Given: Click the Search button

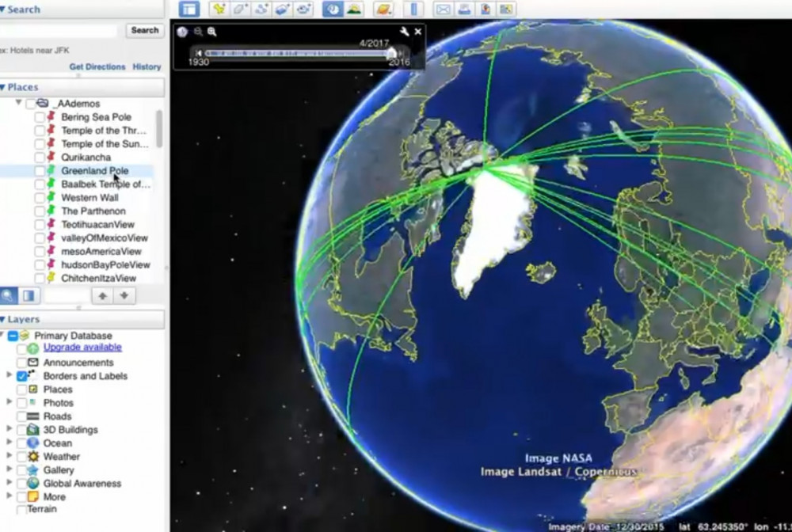Looking at the screenshot, I should coord(145,30).
